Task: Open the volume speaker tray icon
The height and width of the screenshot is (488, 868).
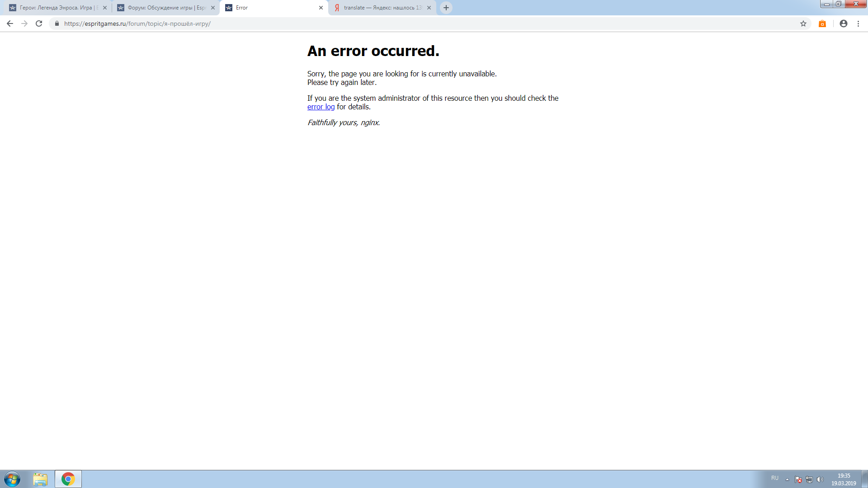Action: (820, 479)
